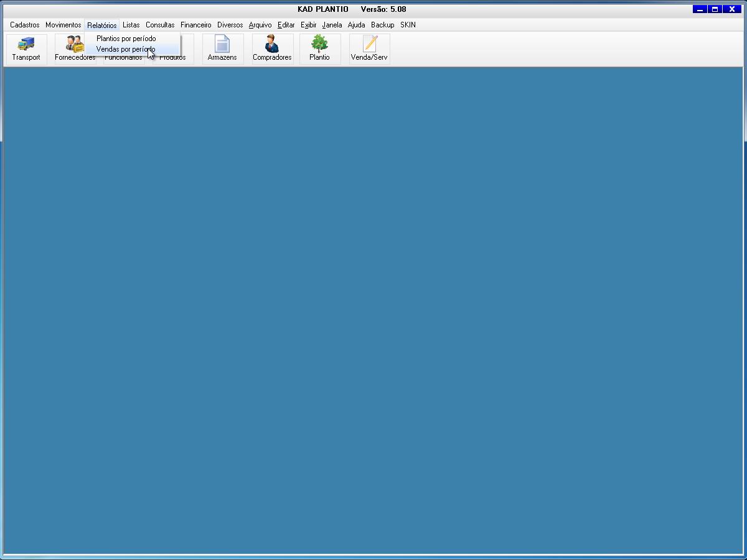
Task: Open the Arquivo menu
Action: [260, 25]
